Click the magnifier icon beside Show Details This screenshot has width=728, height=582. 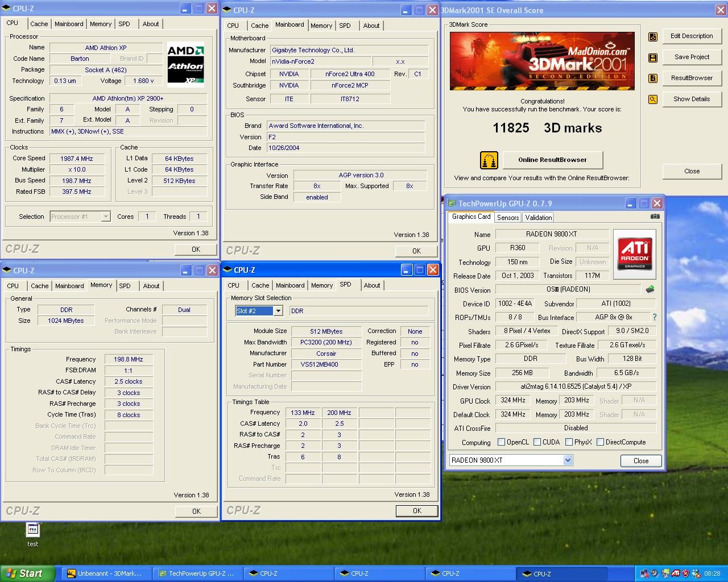(x=653, y=99)
